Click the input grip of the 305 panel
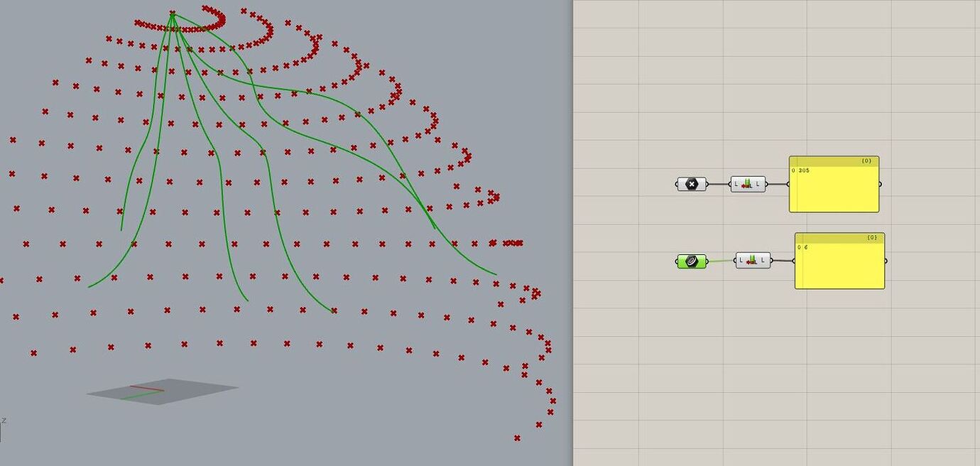 click(788, 184)
